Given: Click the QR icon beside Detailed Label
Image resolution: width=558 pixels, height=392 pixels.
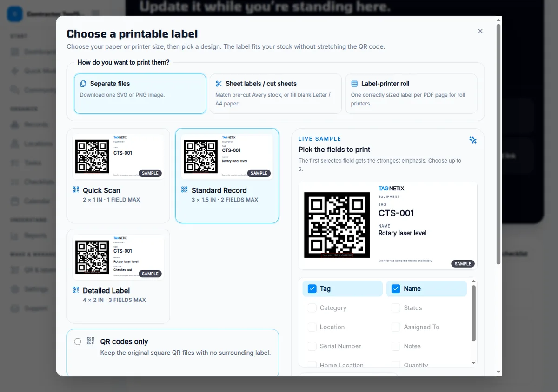Looking at the screenshot, I should click(x=76, y=290).
